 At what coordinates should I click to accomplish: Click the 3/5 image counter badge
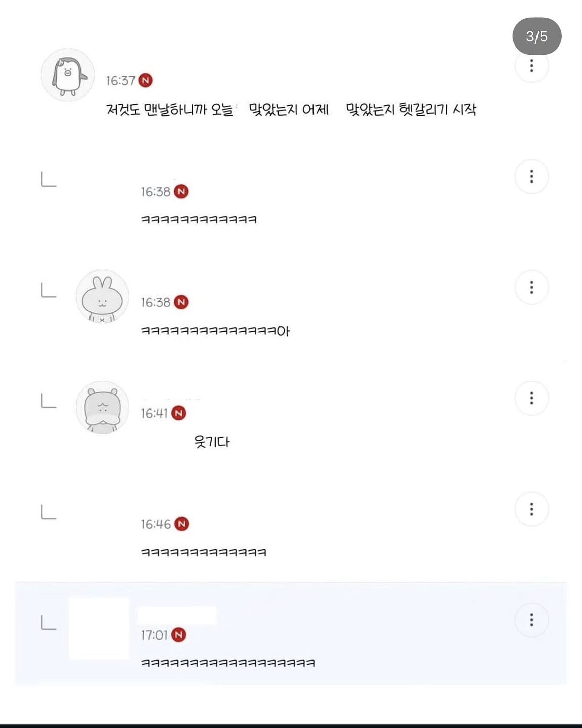536,36
